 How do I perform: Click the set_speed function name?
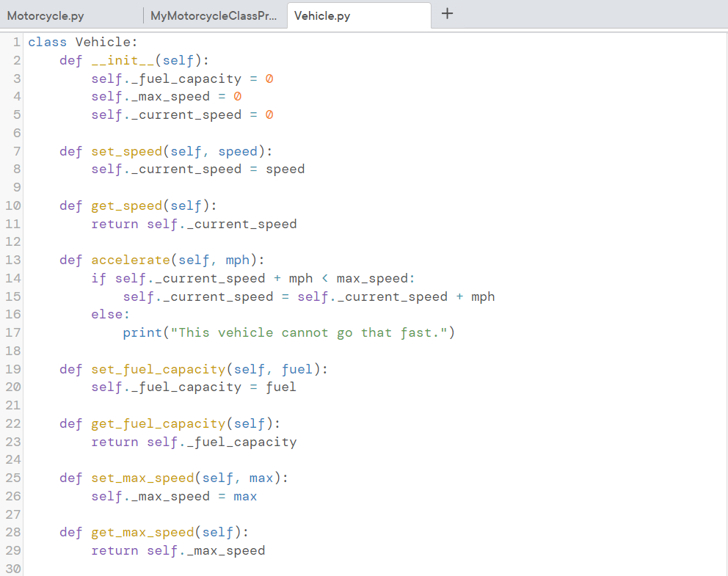tap(126, 151)
